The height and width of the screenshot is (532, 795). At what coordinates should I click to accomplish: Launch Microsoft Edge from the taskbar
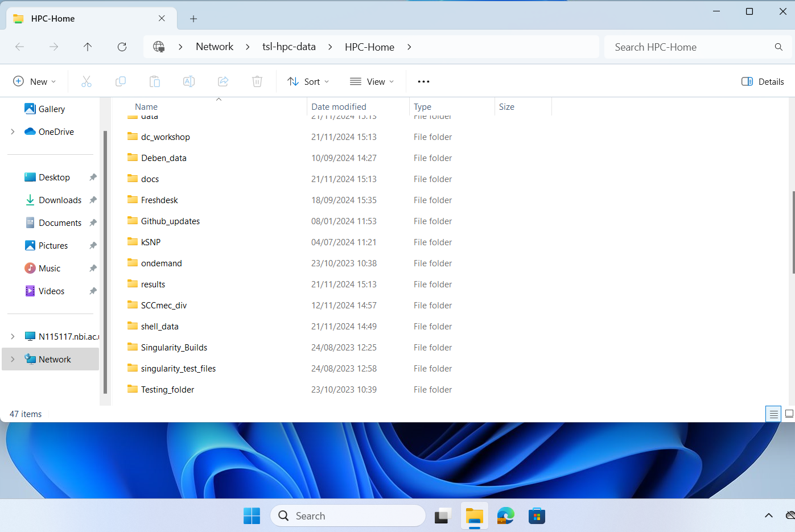pyautogui.click(x=505, y=516)
